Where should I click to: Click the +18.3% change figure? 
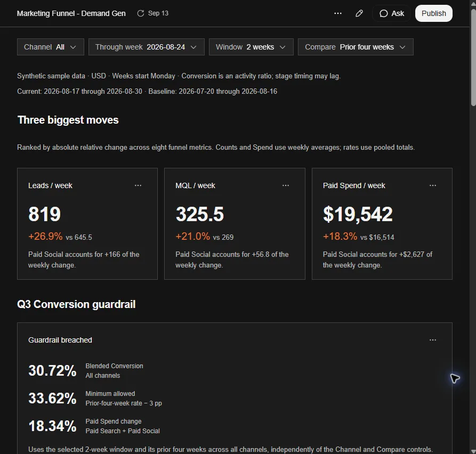coord(340,237)
